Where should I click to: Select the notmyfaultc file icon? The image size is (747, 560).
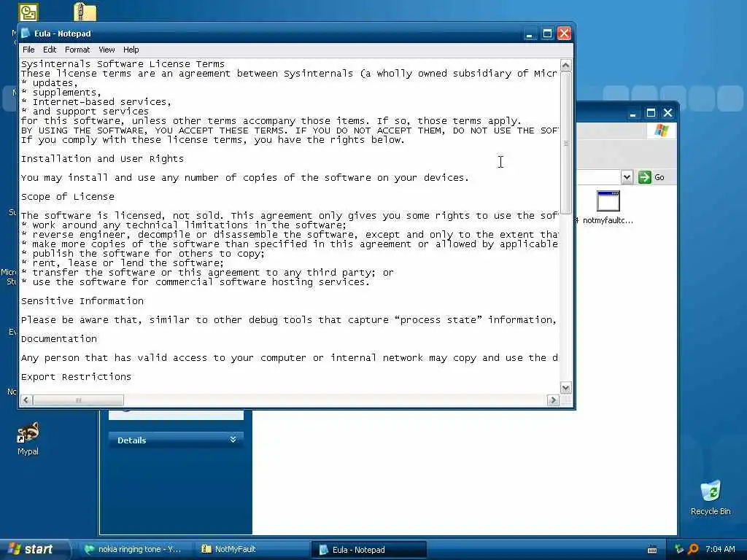608,207
